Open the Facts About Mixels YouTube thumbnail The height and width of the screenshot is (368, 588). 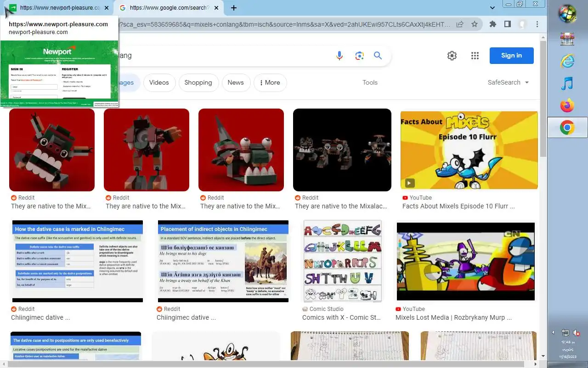pyautogui.click(x=469, y=150)
